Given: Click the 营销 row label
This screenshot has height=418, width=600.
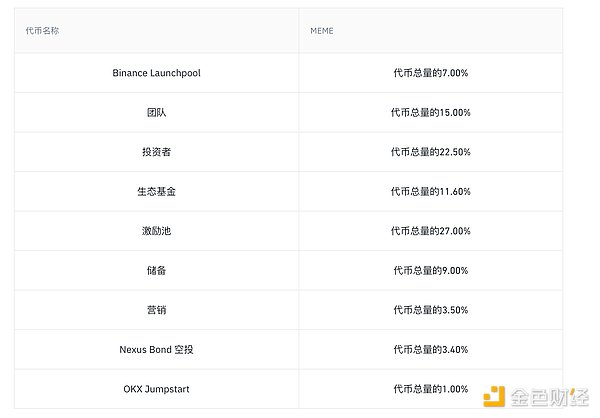Looking at the screenshot, I should [x=156, y=310].
